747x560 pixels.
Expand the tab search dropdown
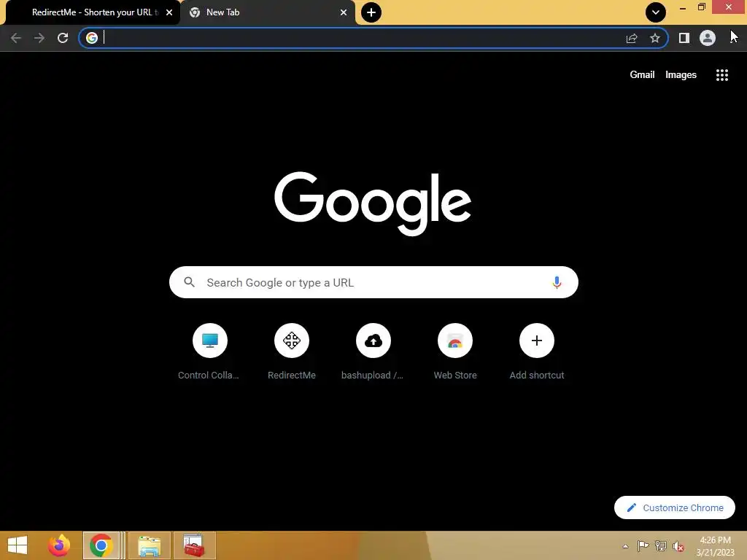[656, 12]
